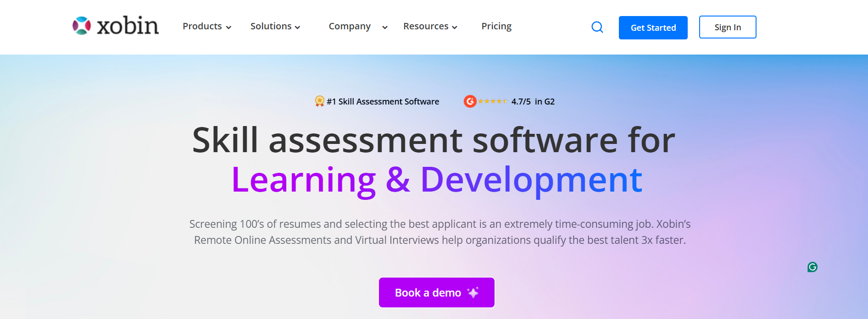The height and width of the screenshot is (319, 868).
Task: Click the Xobin logo
Action: 116,26
